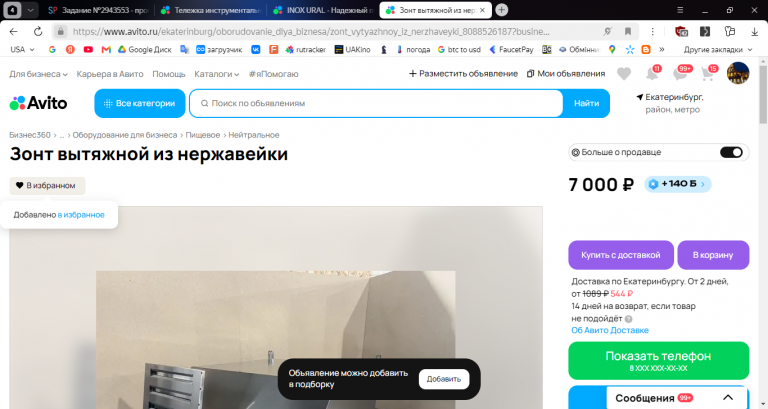Focus the Поиск по объявлениям search field
Screen dimensions: 768x409
(376, 103)
